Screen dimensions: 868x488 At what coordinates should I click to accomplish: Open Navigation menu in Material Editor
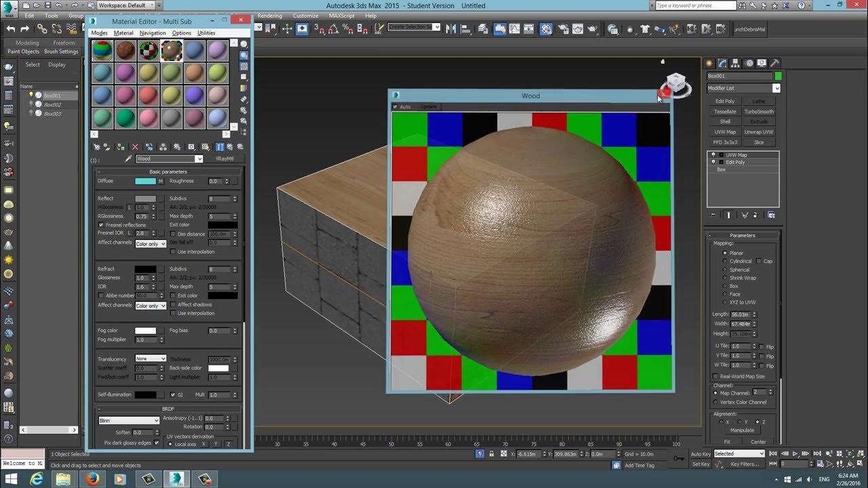tap(153, 33)
